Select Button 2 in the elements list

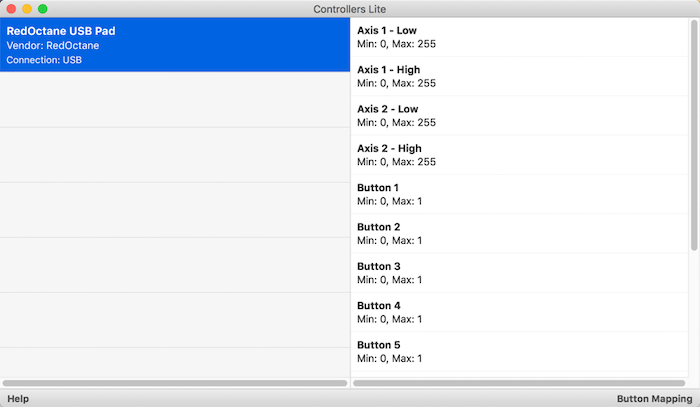[519, 233]
